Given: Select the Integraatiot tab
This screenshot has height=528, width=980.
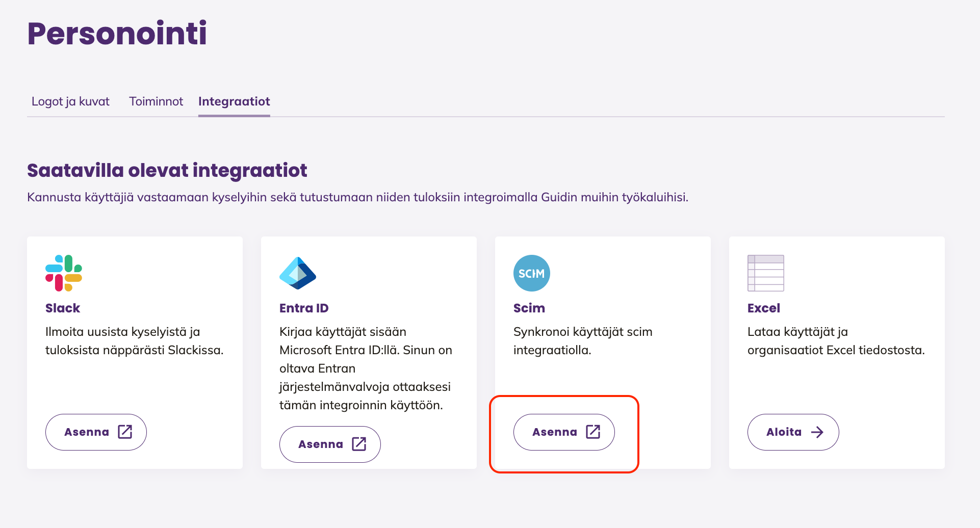Looking at the screenshot, I should 234,101.
